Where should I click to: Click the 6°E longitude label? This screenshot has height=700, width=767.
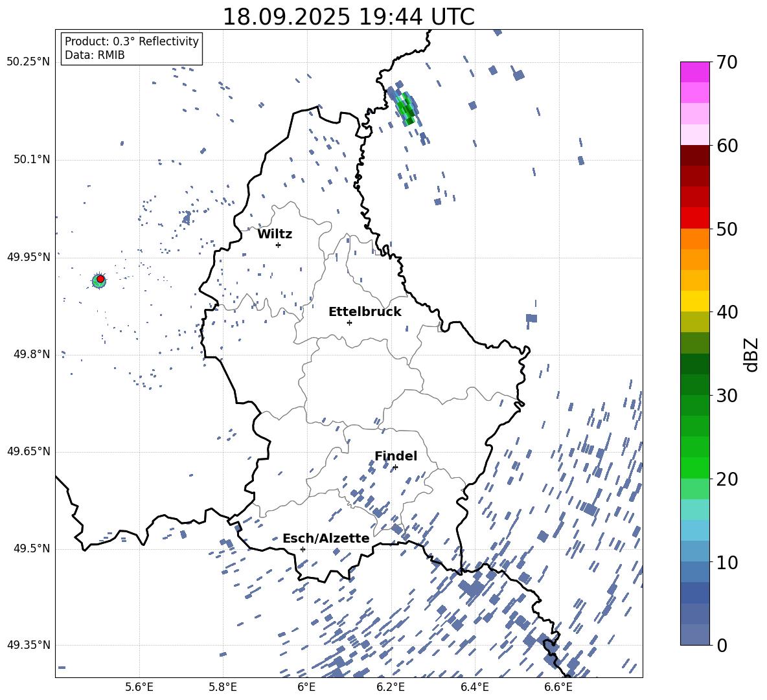tap(306, 687)
